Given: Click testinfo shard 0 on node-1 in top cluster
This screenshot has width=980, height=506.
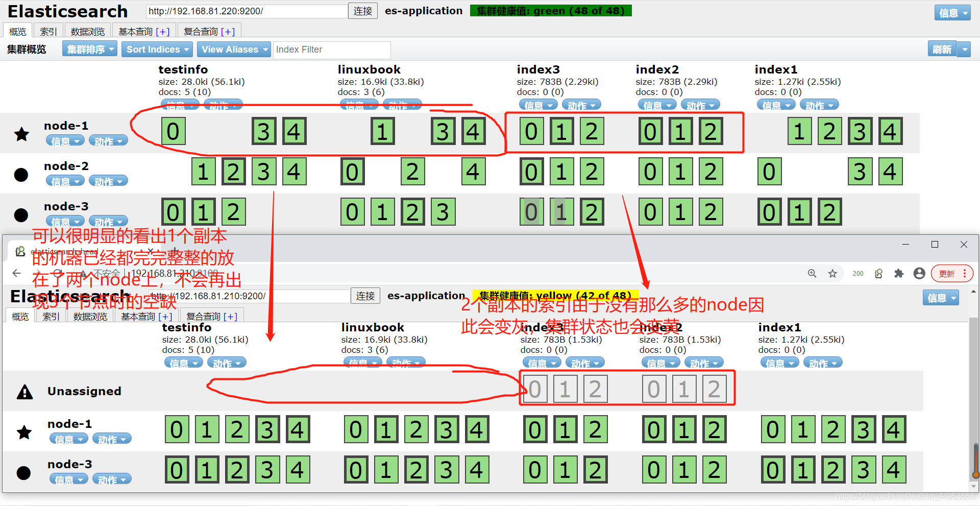Looking at the screenshot, I should tap(173, 131).
